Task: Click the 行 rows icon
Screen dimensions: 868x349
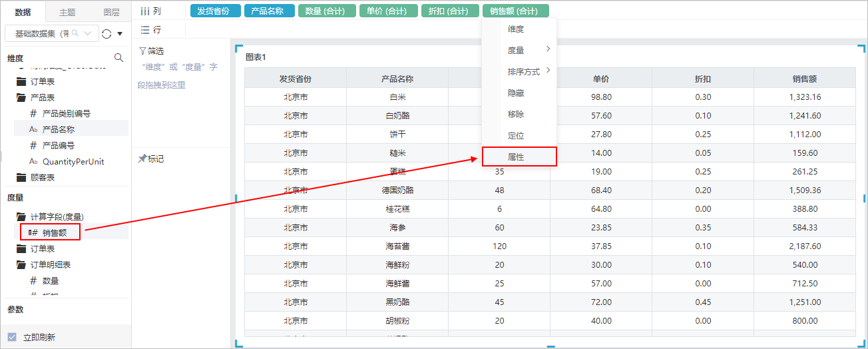Action: (x=144, y=30)
